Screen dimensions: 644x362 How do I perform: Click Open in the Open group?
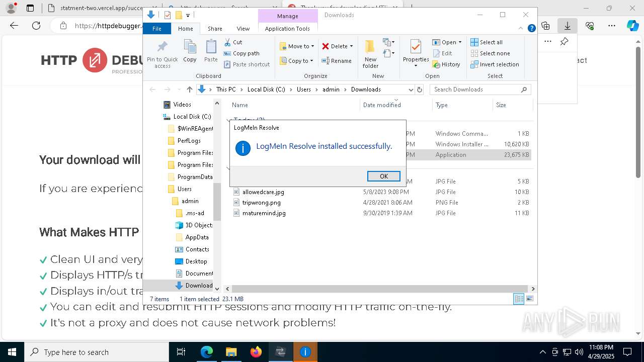(x=447, y=42)
